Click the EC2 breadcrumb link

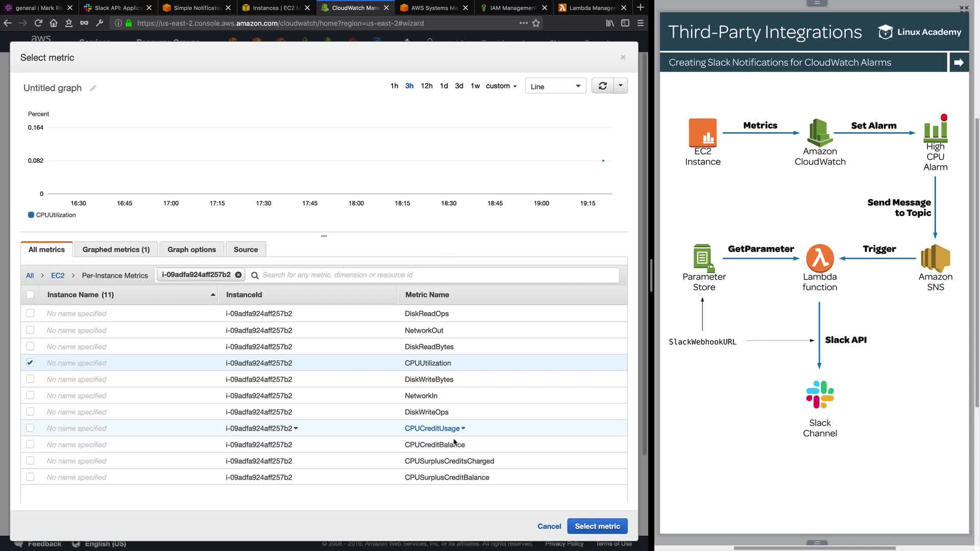(58, 275)
